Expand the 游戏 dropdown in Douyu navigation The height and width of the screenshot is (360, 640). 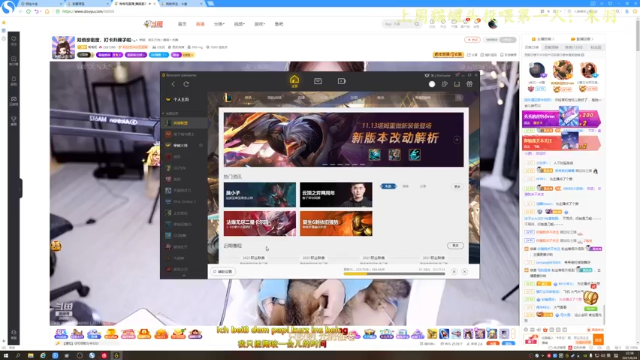tap(260, 24)
